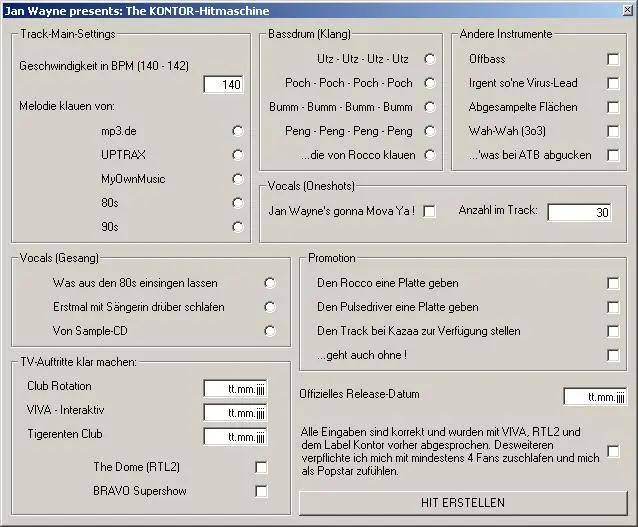Click the Club Rotation date field
The width and height of the screenshot is (638, 527).
click(x=235, y=388)
